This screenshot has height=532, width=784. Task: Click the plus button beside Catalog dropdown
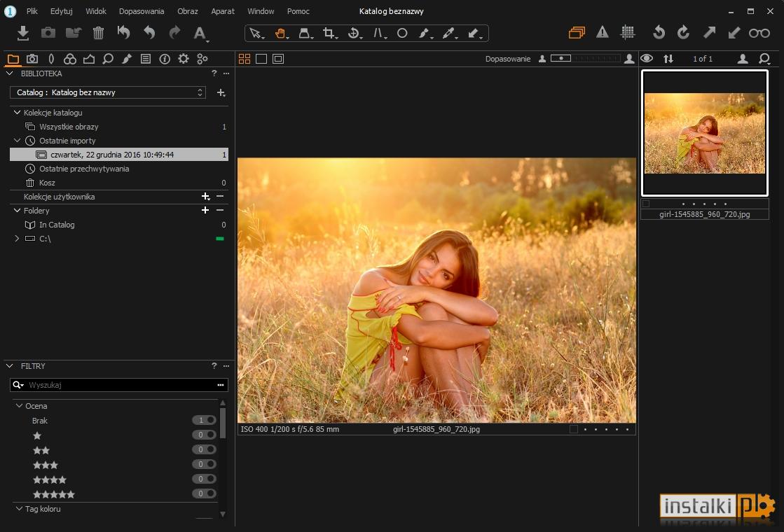click(x=221, y=92)
